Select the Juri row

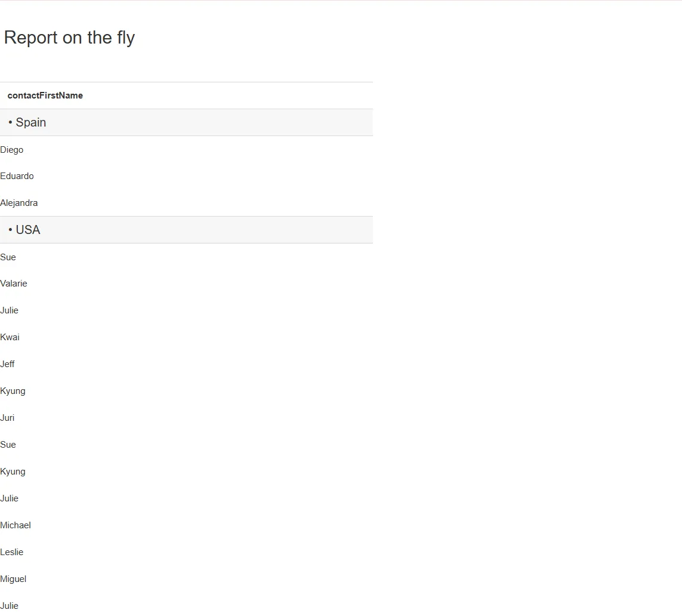(8, 418)
